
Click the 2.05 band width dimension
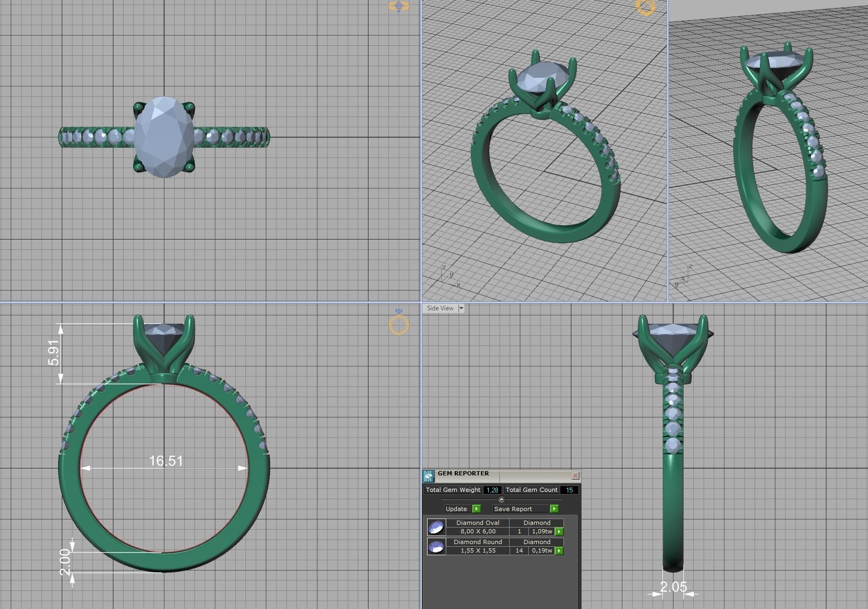673,587
